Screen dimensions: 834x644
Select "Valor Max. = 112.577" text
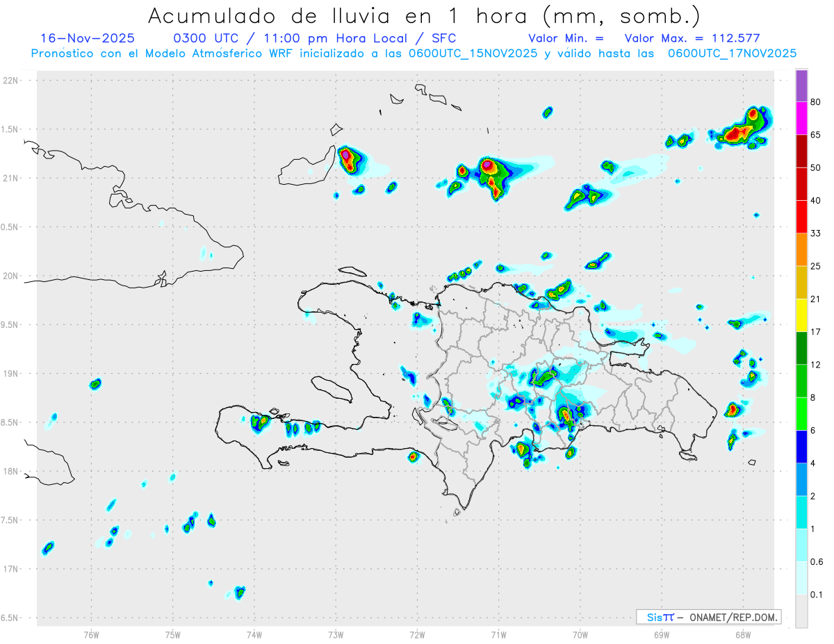pyautogui.click(x=692, y=39)
